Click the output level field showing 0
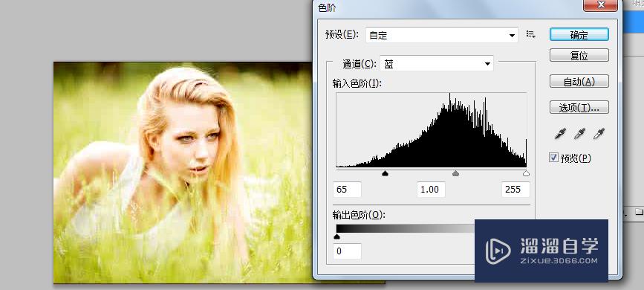This screenshot has height=290, width=644. 348,251
